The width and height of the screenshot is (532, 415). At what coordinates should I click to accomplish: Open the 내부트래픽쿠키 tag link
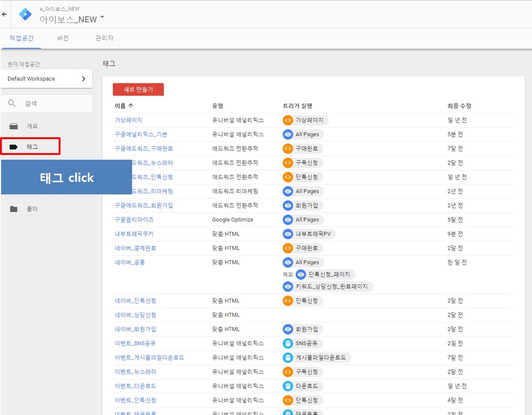coord(135,234)
